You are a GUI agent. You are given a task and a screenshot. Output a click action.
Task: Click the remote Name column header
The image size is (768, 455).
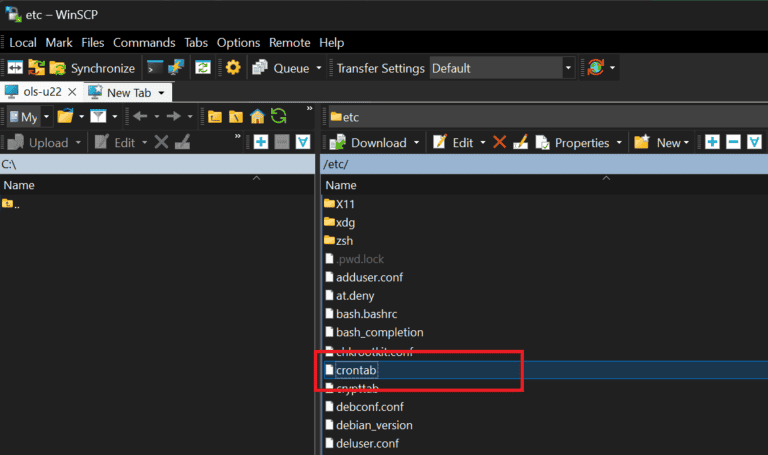click(x=544, y=185)
